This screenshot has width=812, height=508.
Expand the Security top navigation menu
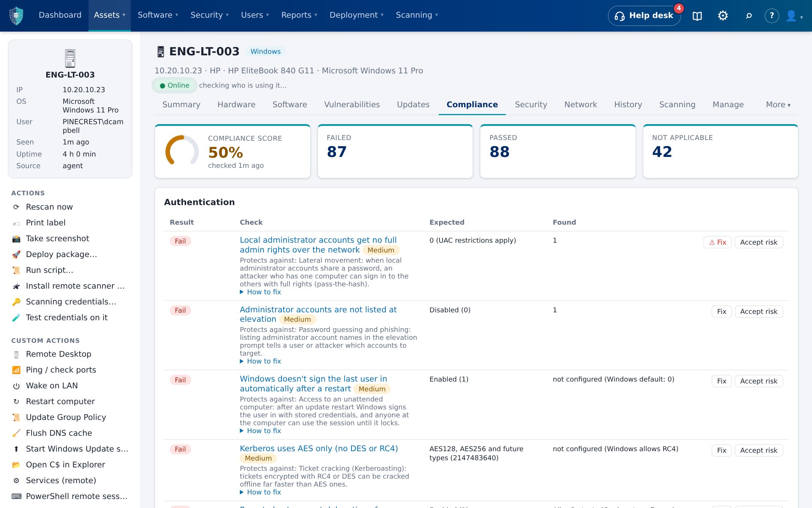pyautogui.click(x=209, y=15)
